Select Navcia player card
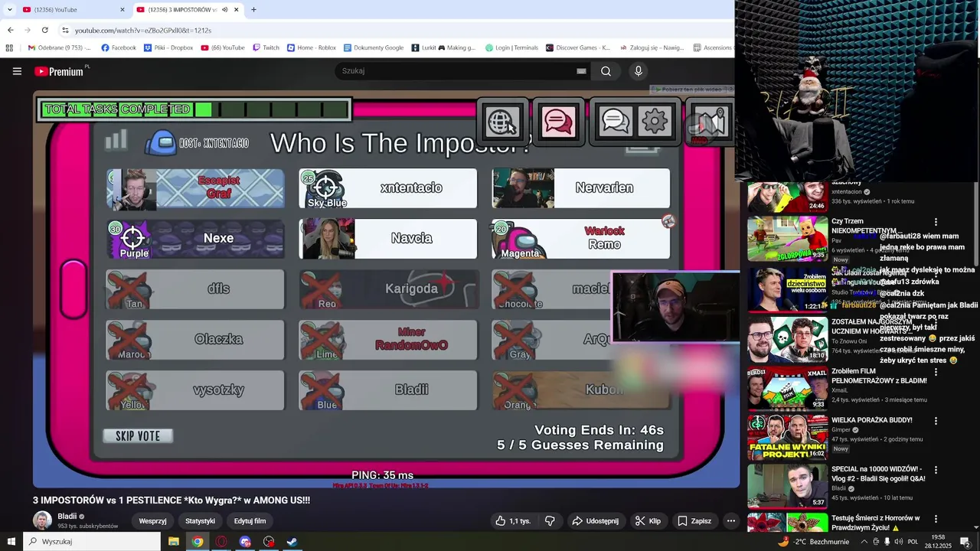This screenshot has height=551, width=980. [388, 239]
